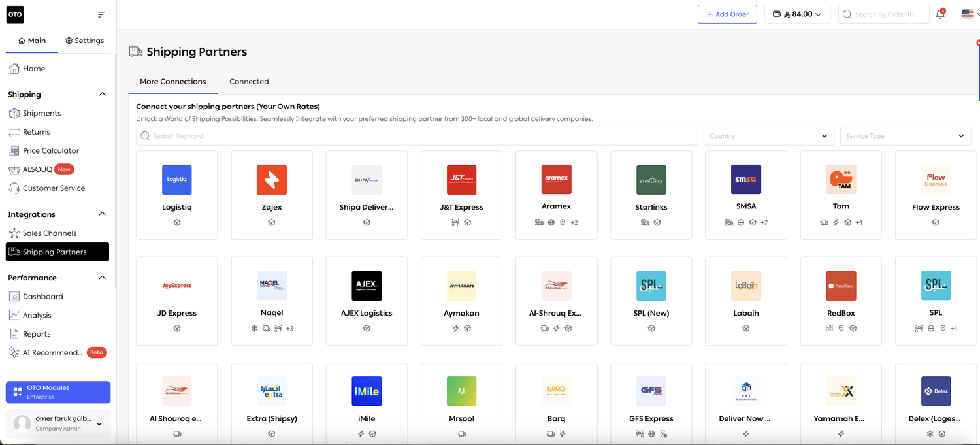
Task: Click the SMSA +7 services indicator
Action: click(764, 223)
